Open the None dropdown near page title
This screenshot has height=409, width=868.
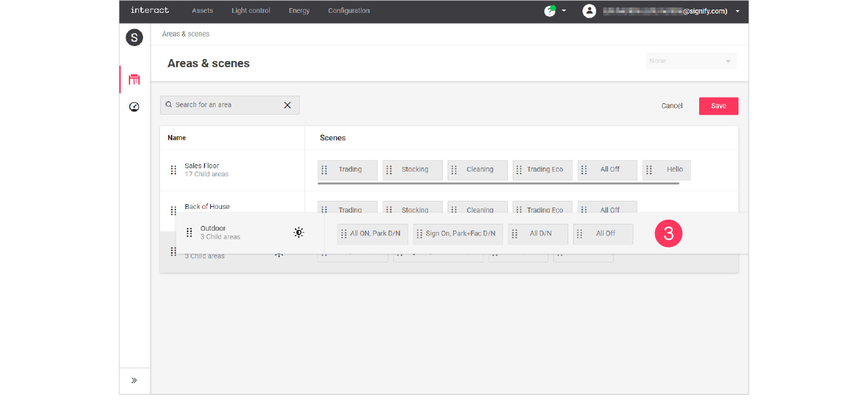click(x=691, y=60)
